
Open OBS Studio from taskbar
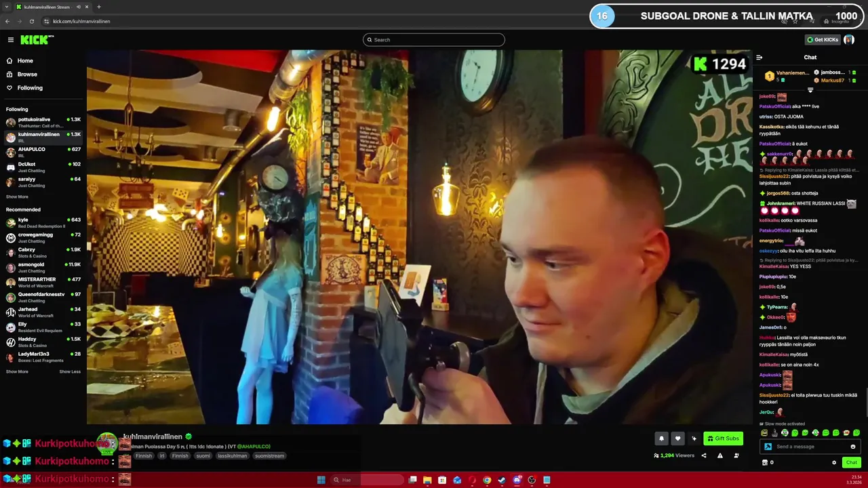point(532,480)
